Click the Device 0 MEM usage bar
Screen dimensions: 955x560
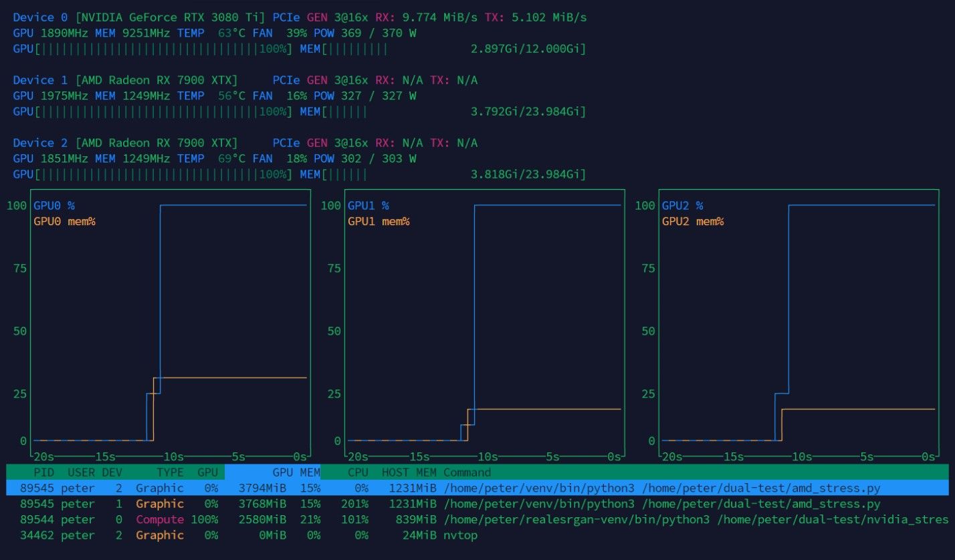(x=443, y=49)
